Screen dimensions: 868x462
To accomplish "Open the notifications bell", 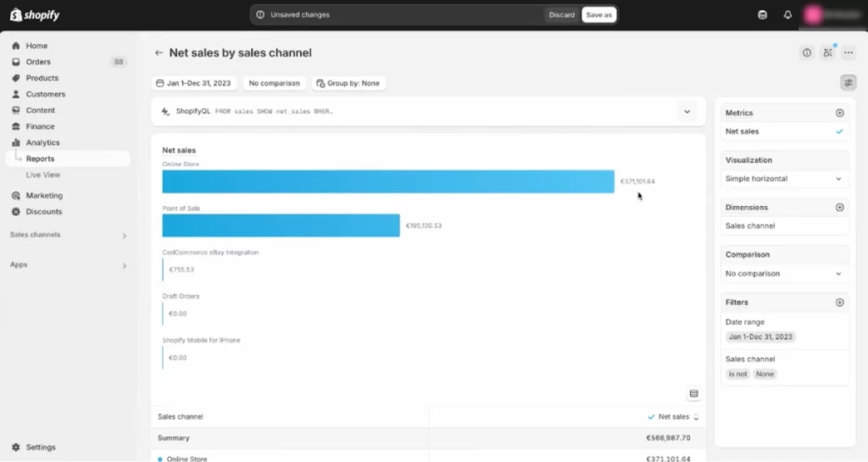I will (x=787, y=15).
